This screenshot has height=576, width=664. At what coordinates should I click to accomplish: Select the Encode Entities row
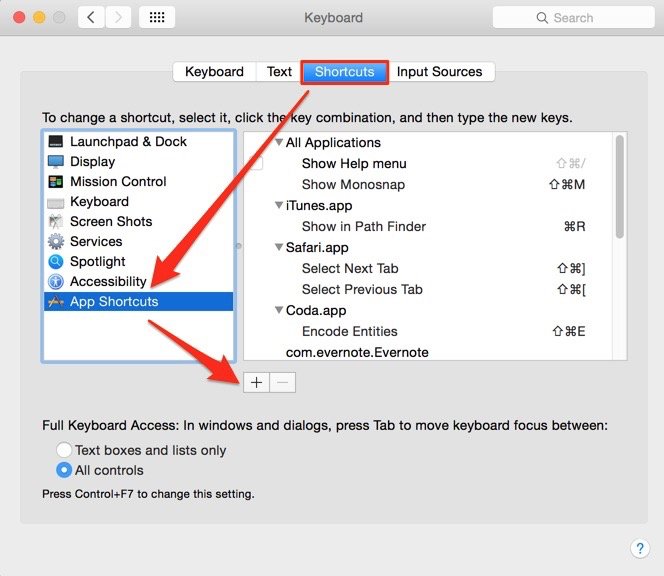coord(428,331)
